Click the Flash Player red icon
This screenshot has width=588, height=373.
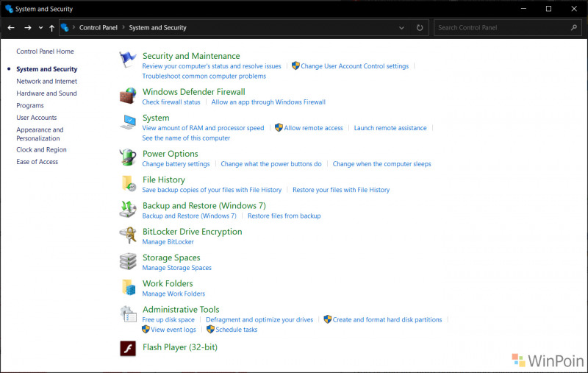point(128,348)
